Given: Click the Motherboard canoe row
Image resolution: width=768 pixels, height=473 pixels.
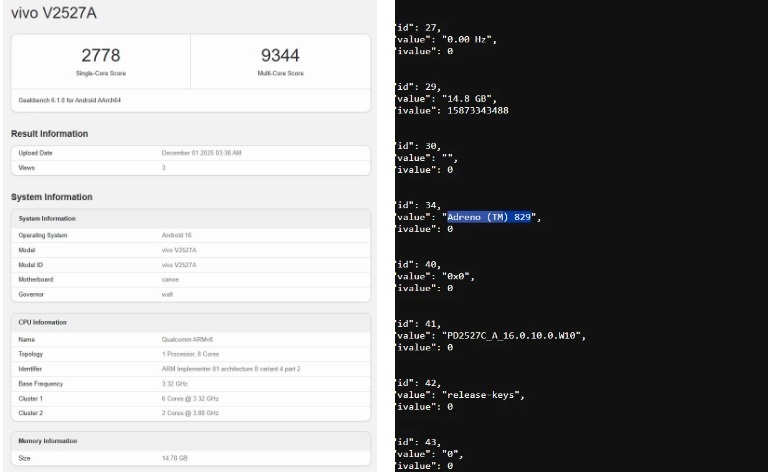Looking at the screenshot, I should [x=190, y=279].
